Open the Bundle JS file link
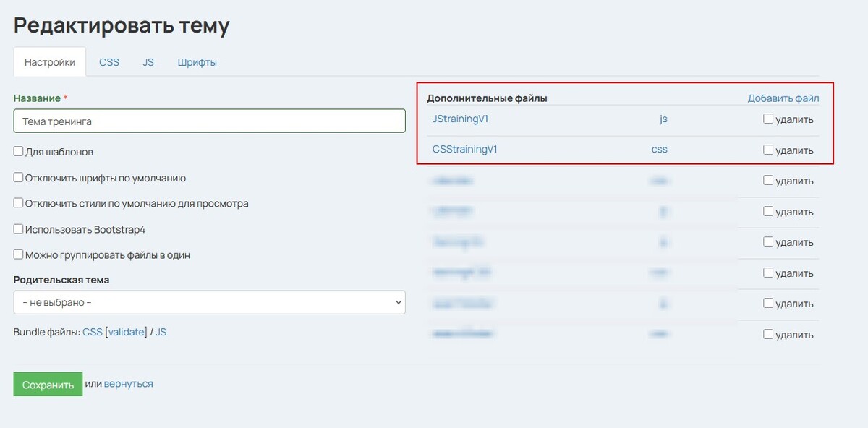Screen dimensions: 868x428 [161, 332]
